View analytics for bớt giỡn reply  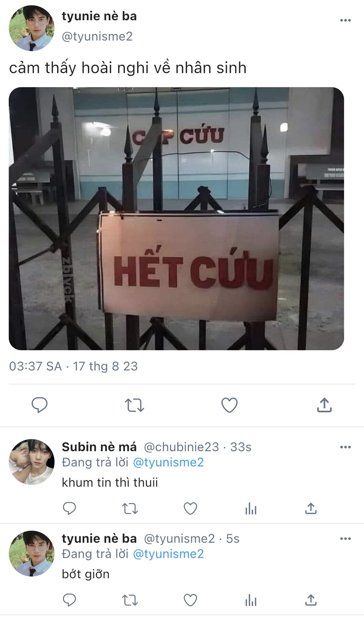[x=251, y=600]
